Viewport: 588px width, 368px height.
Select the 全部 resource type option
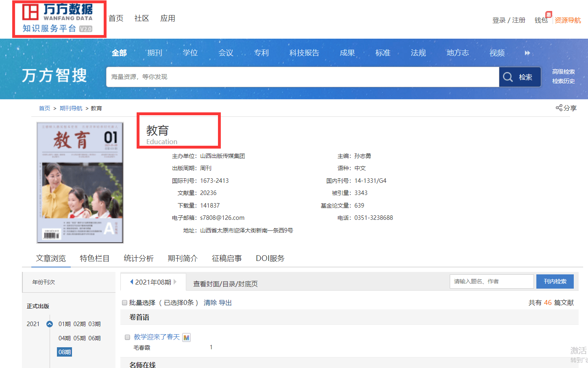(x=119, y=53)
